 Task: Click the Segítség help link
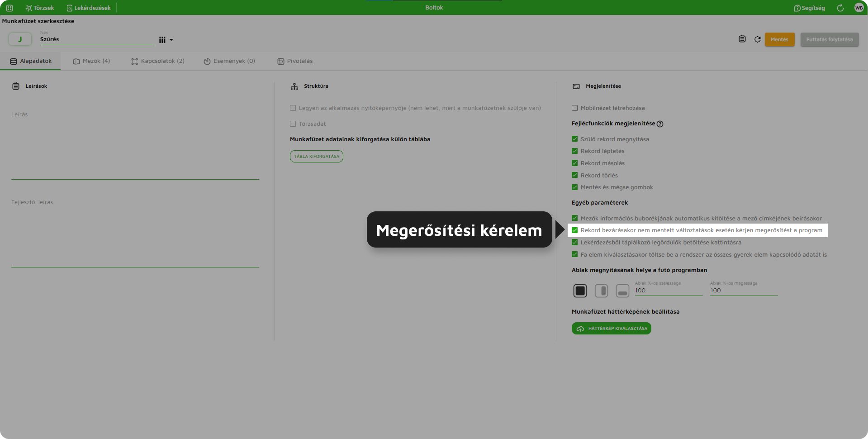click(x=809, y=8)
